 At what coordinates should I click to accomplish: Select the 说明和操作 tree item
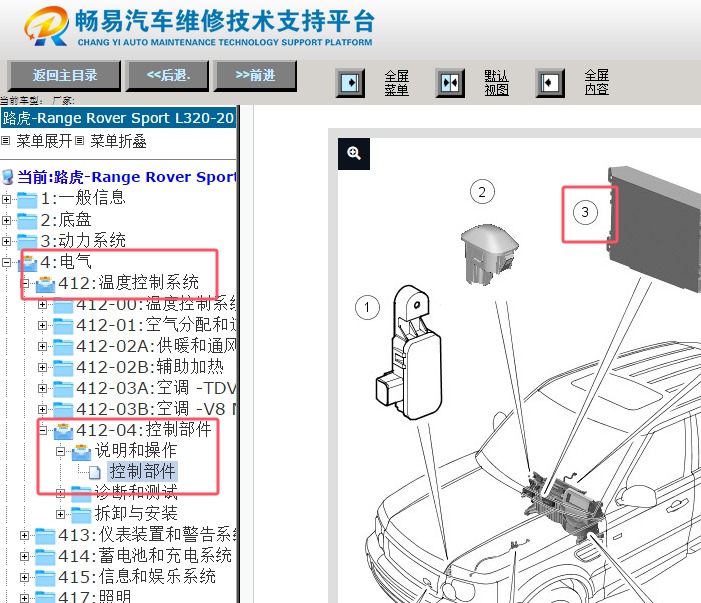point(136,451)
